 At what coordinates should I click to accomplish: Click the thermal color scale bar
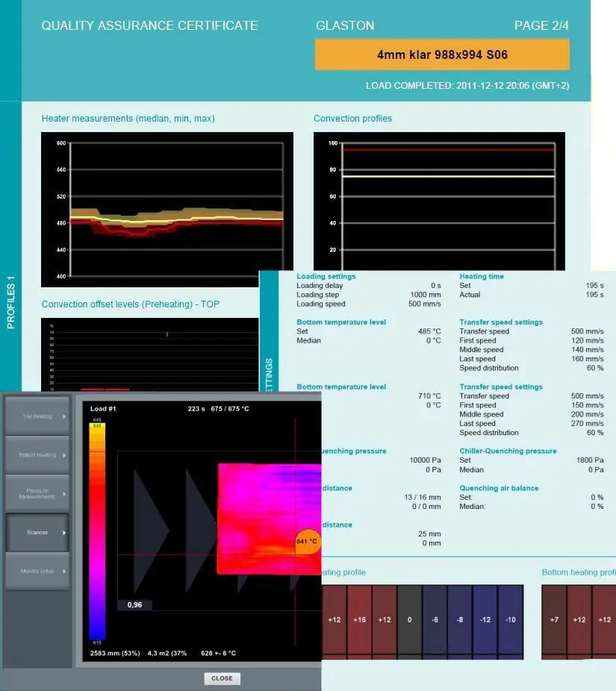98,531
